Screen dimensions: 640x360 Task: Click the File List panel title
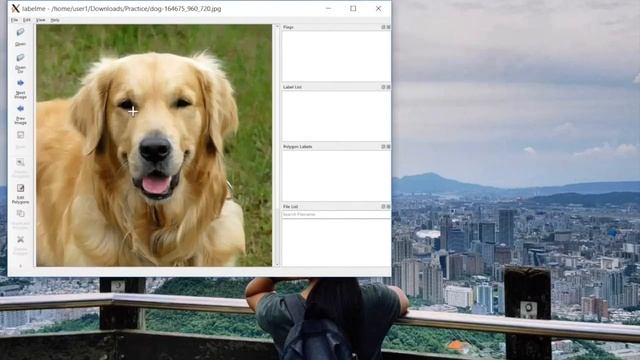pyautogui.click(x=290, y=207)
